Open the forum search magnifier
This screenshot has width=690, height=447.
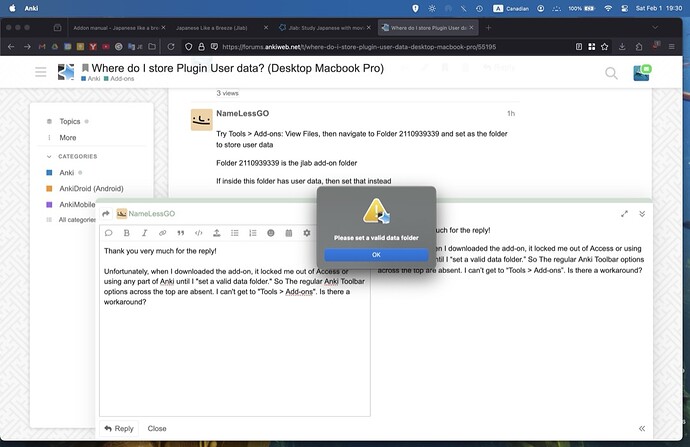tap(611, 73)
